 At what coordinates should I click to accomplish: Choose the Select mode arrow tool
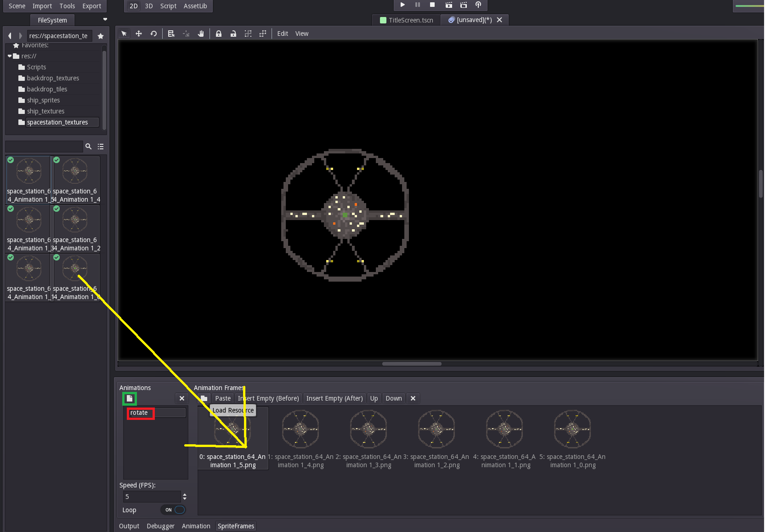click(x=124, y=34)
